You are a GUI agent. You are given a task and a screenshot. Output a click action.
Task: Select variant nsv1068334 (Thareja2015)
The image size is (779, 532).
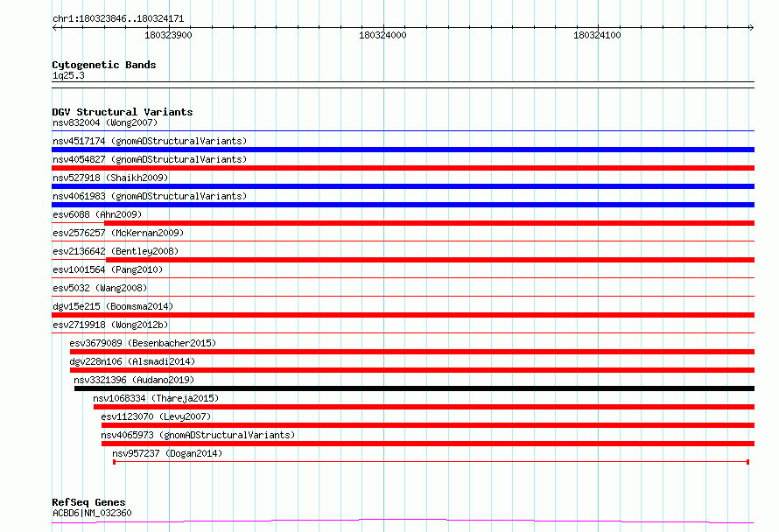156,398
